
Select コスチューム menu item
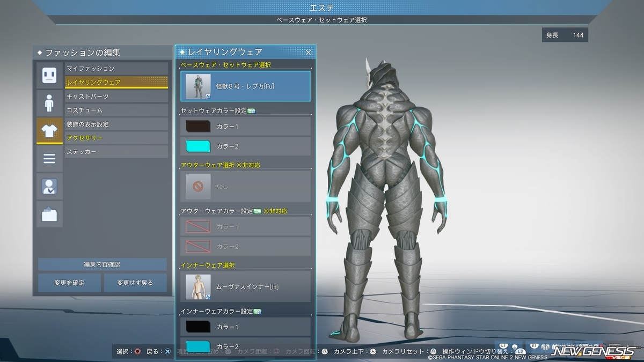(x=116, y=110)
